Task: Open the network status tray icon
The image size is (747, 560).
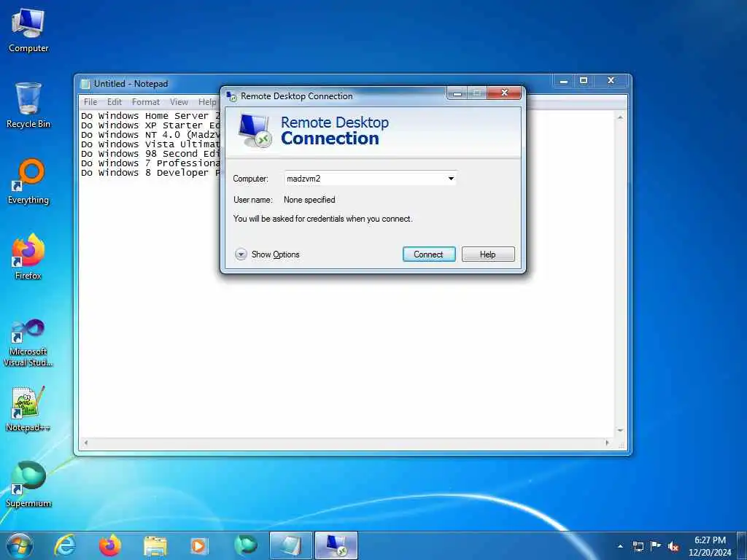Action: pyautogui.click(x=638, y=546)
